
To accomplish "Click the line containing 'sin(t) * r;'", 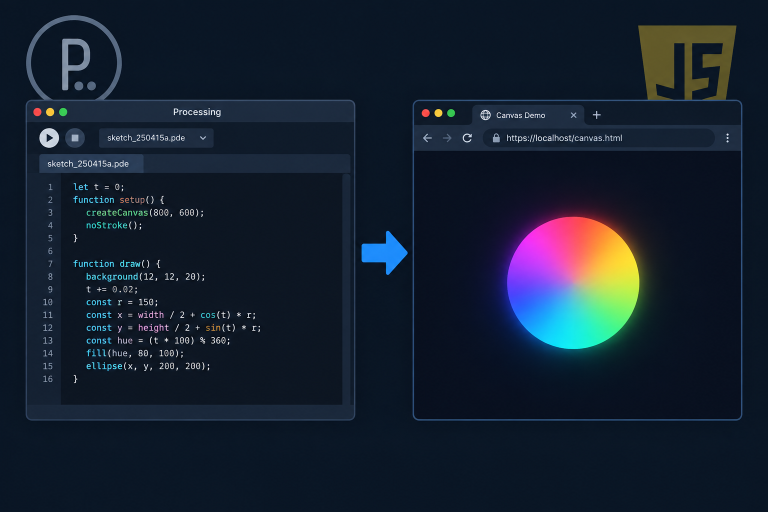I will pyautogui.click(x=173, y=328).
